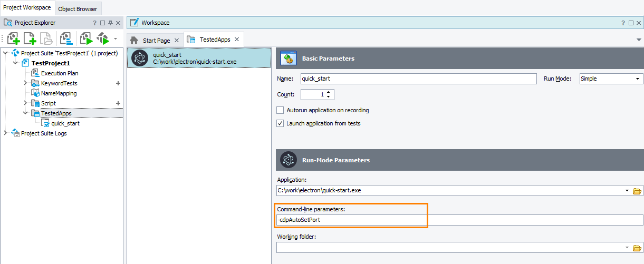Enable Autorun application on recording

click(280, 110)
